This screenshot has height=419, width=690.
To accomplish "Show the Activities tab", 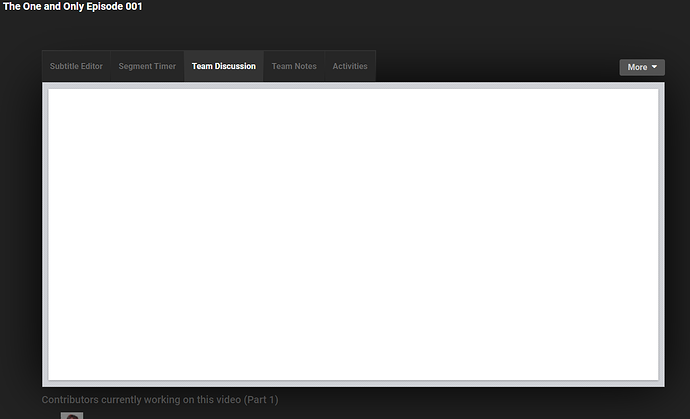I will [350, 66].
